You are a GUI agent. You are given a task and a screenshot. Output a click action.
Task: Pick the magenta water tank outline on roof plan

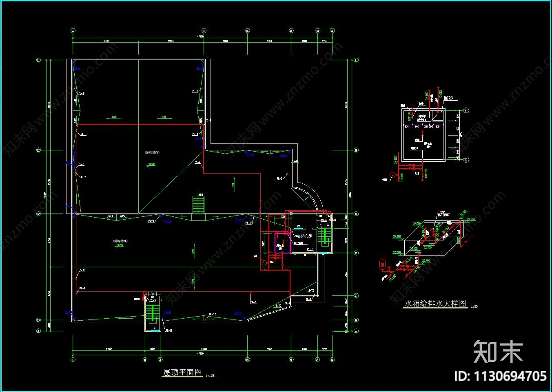coord(282,243)
